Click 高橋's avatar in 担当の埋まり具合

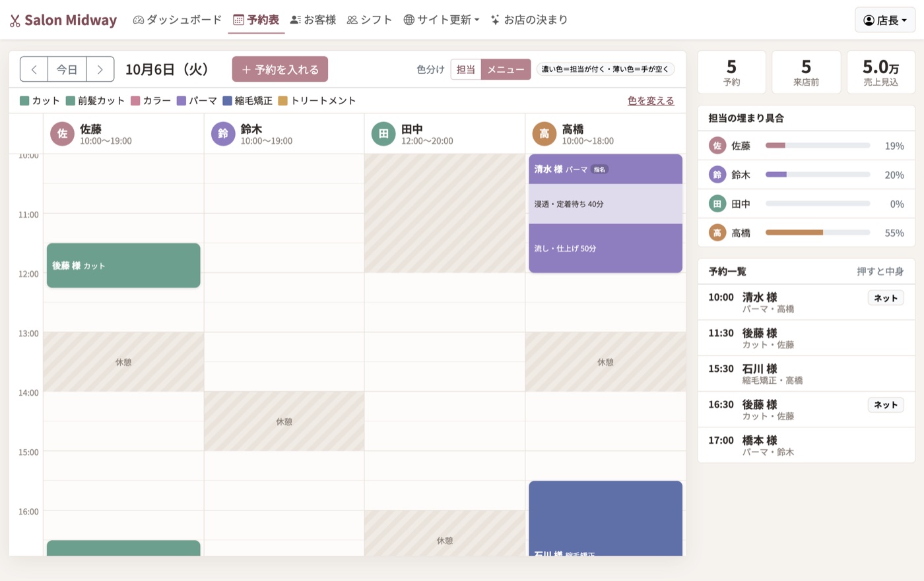pyautogui.click(x=717, y=233)
